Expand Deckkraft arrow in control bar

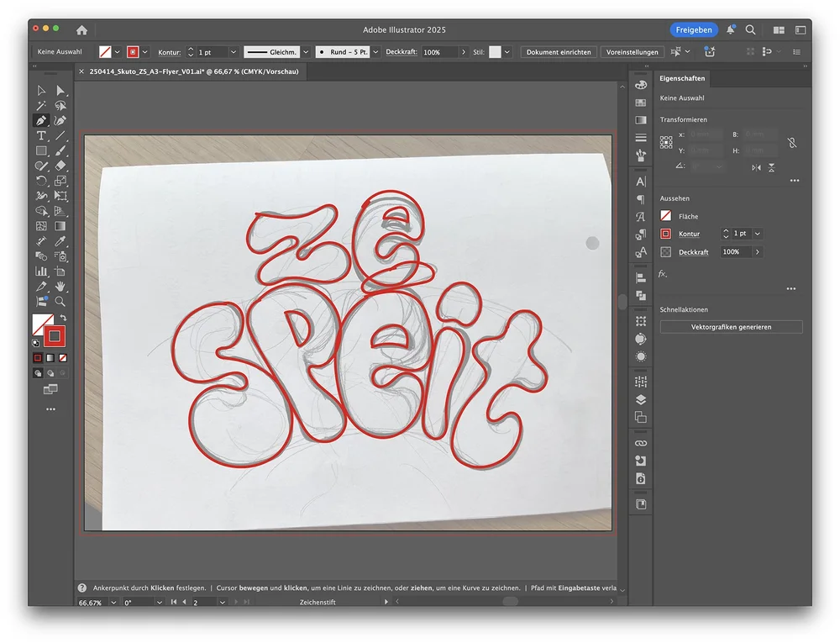[x=464, y=52]
